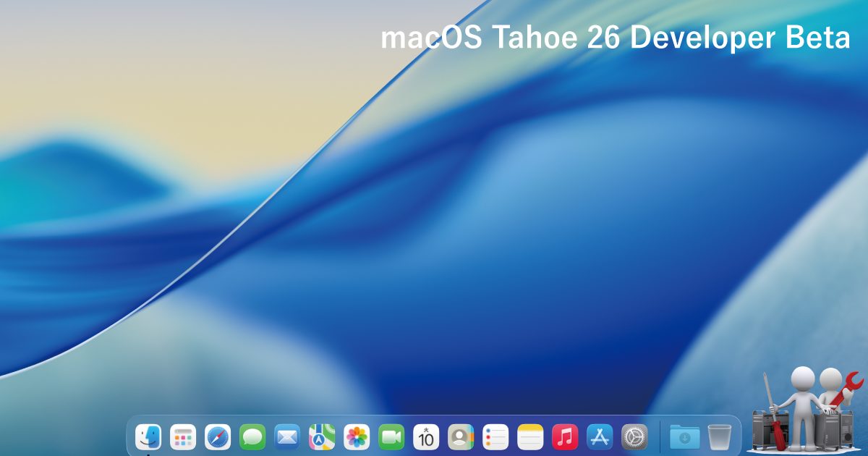Screen dimensions: 868x456
Task: Open the Trash
Action: [718, 436]
